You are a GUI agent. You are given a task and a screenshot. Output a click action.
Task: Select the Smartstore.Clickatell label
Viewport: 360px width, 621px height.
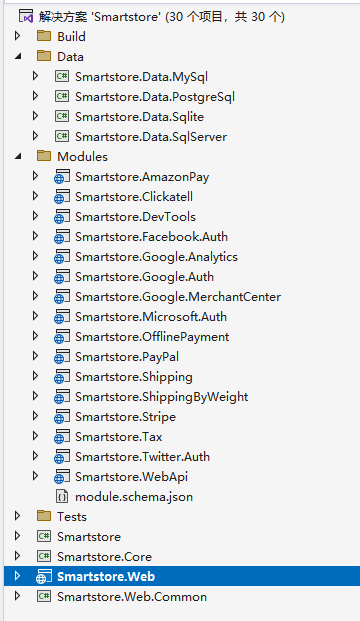134,197
